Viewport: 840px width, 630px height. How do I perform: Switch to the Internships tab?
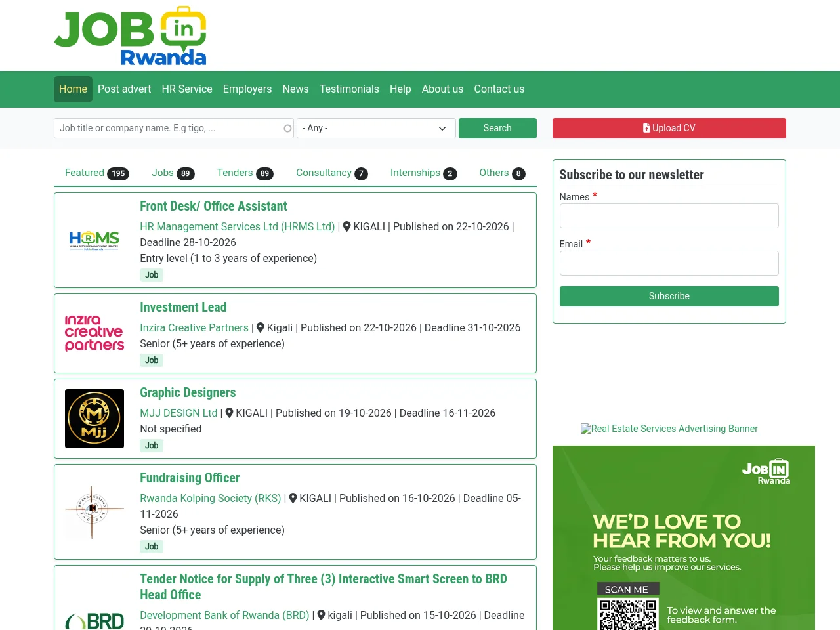(424, 173)
